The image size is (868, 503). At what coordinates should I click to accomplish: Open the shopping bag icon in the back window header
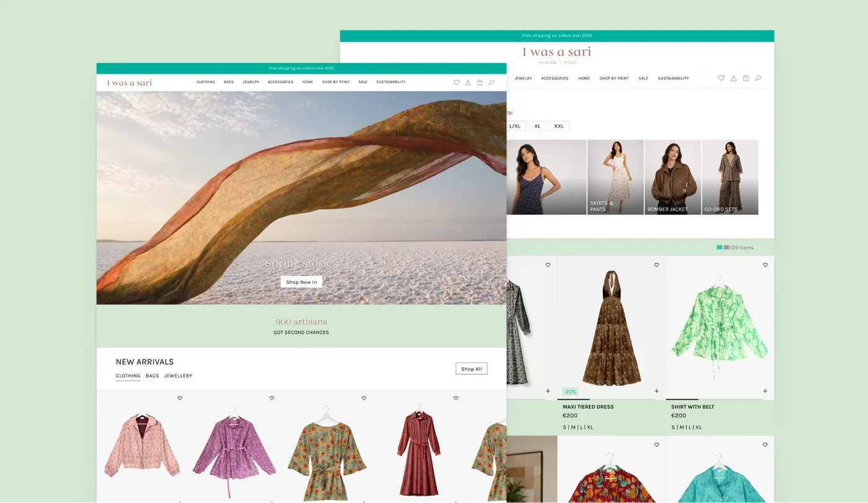[x=745, y=78]
